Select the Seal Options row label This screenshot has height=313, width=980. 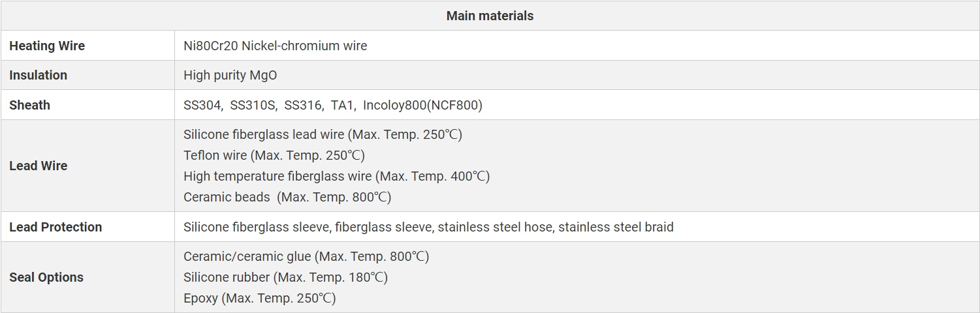coord(46,277)
